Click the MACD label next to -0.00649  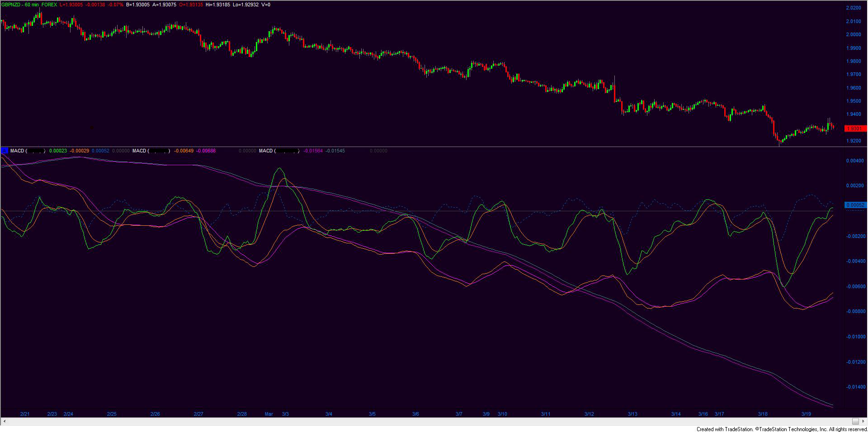pyautogui.click(x=140, y=151)
